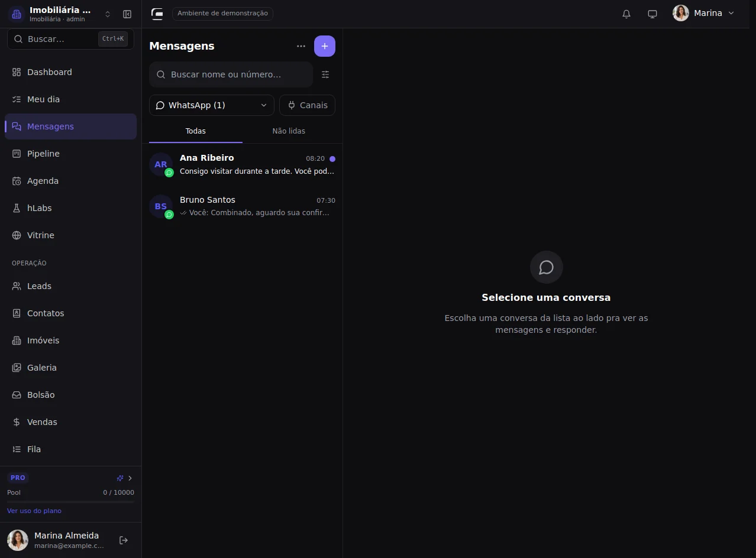Click the hLabs flask icon
Viewport: 756px width, 558px height.
click(17, 208)
